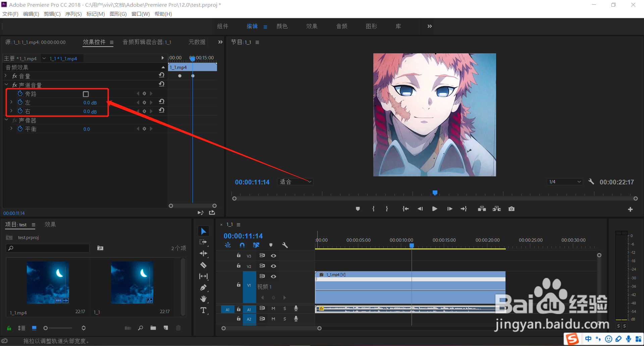The width and height of the screenshot is (644, 346).
Task: Open the button editor plus icon
Action: click(630, 209)
